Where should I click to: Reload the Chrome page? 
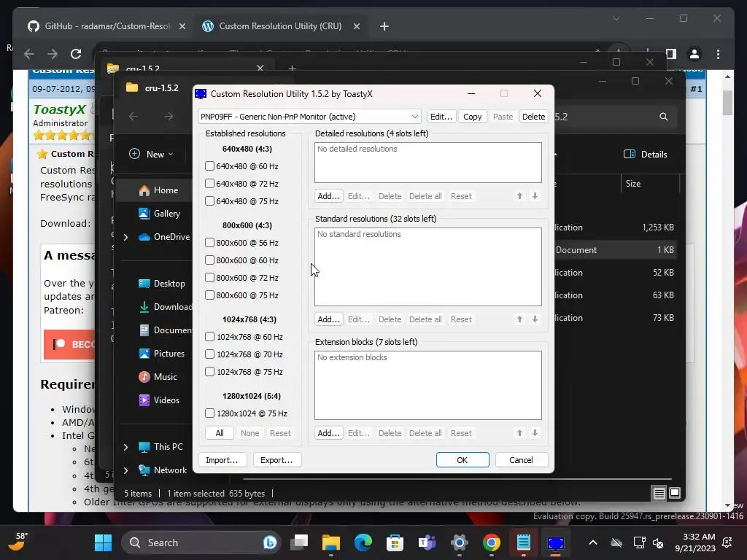76,54
